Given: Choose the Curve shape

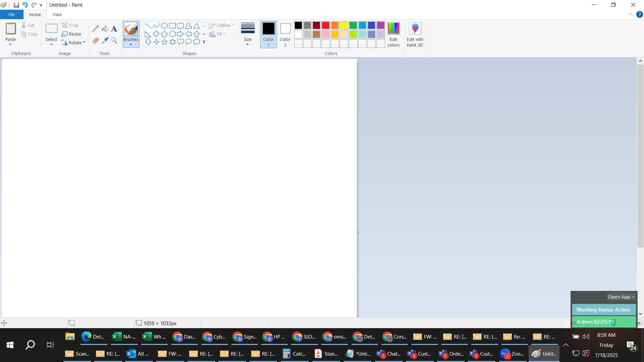Looking at the screenshot, I should pos(156,26).
